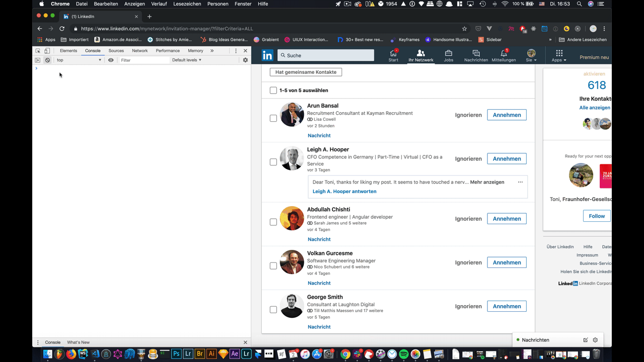Select Arun Bansal's invitation checkbox
Screen dimensions: 644x362
(x=273, y=118)
